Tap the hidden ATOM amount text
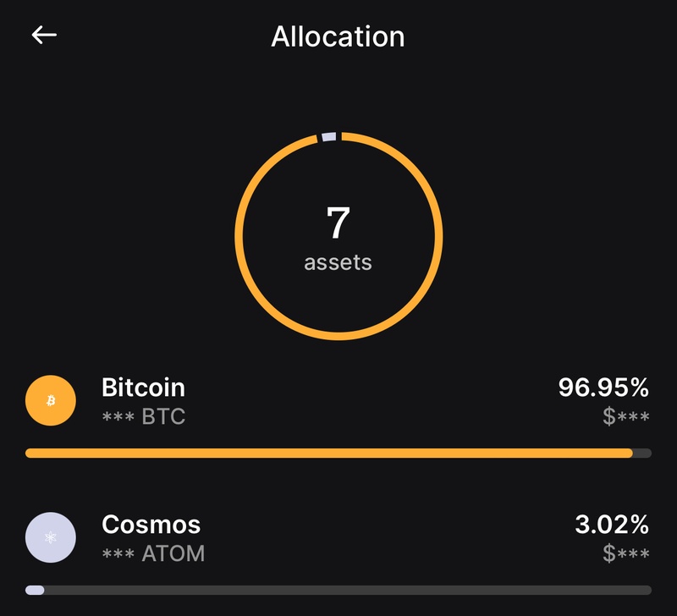677x616 pixels. point(153,554)
